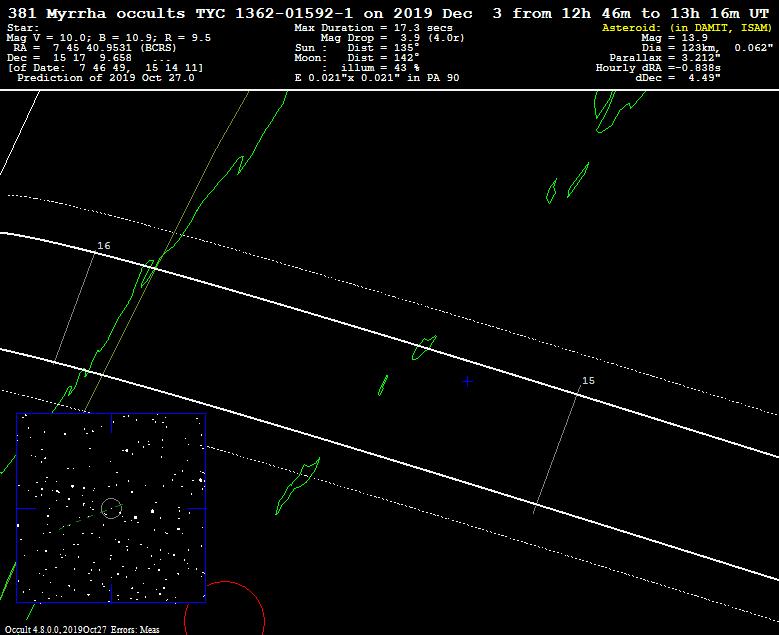Click the 'Moon: Dist = 142°' line

pos(357,58)
